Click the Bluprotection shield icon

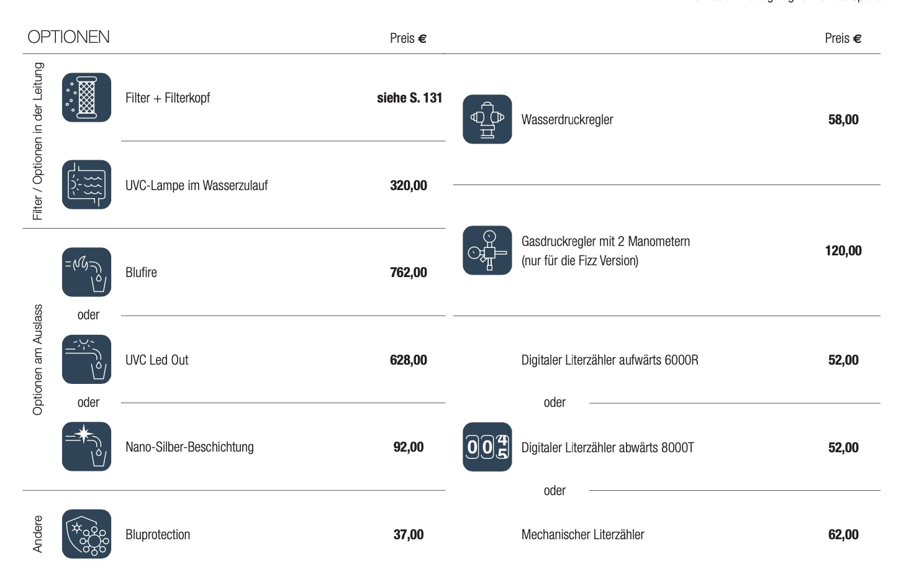pos(86,534)
